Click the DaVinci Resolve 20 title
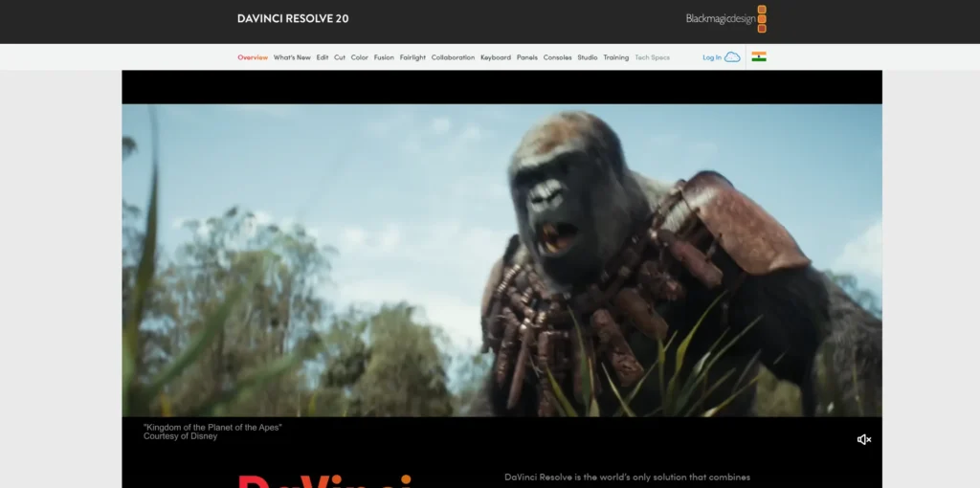Image resolution: width=980 pixels, height=488 pixels. tap(293, 19)
